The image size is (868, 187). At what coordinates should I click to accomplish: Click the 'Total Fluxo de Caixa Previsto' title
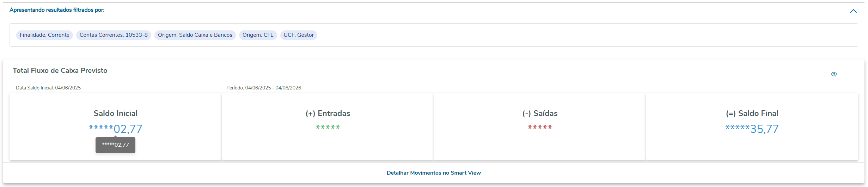pyautogui.click(x=60, y=70)
